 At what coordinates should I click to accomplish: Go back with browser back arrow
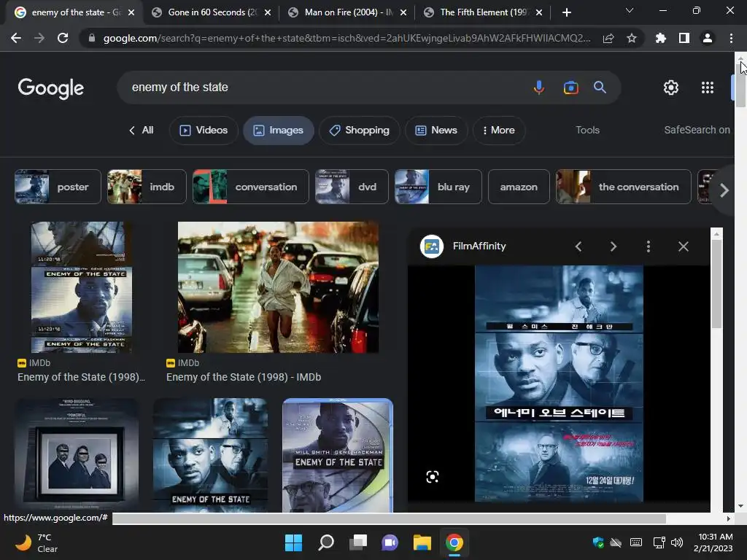16,38
